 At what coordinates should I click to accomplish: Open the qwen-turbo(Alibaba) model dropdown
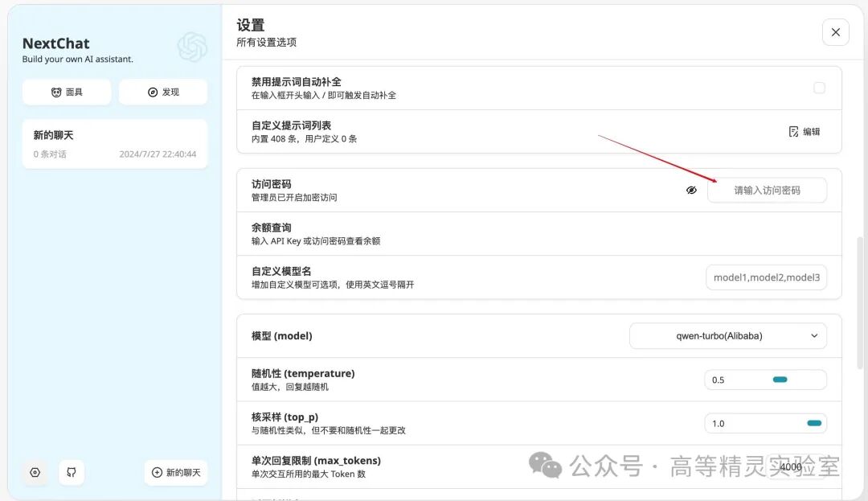click(728, 336)
